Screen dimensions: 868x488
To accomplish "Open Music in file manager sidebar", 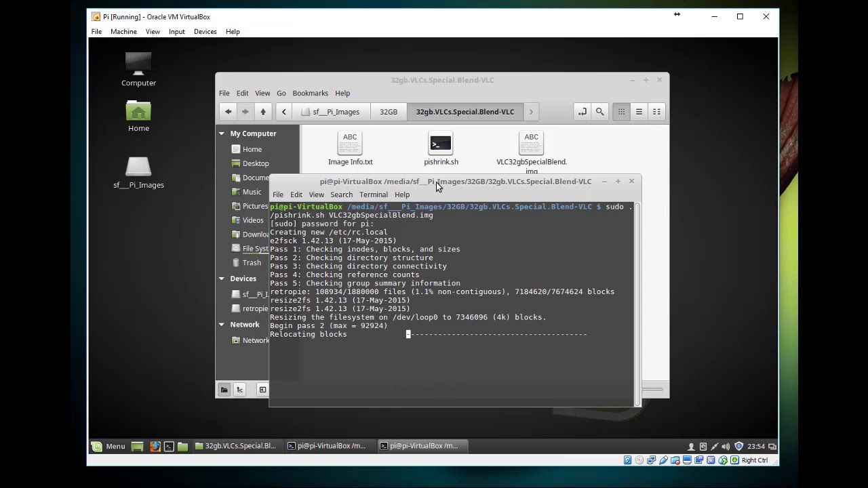I will (252, 192).
